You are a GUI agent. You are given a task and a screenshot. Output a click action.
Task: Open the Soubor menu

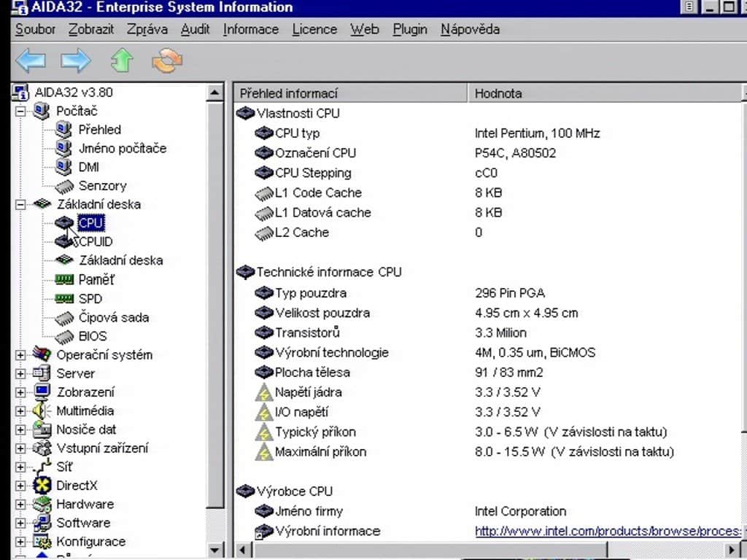point(35,29)
